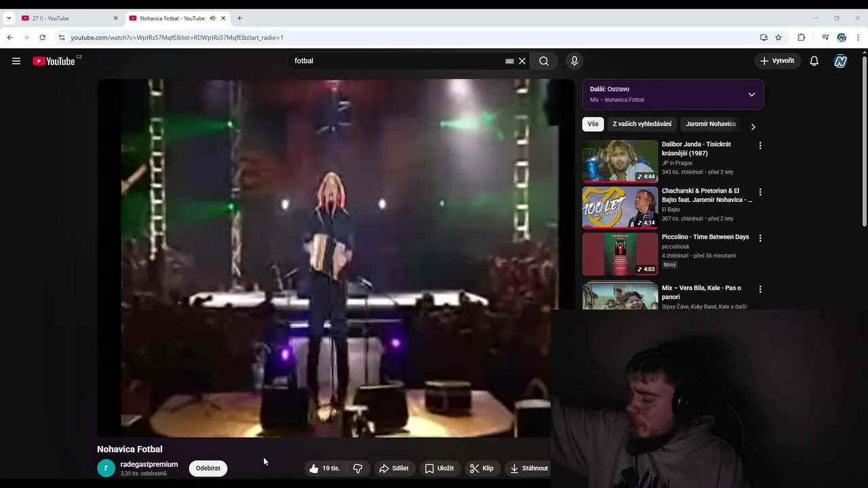This screenshot has height=488, width=868.
Task: Select the Vše filter chip
Action: point(593,124)
